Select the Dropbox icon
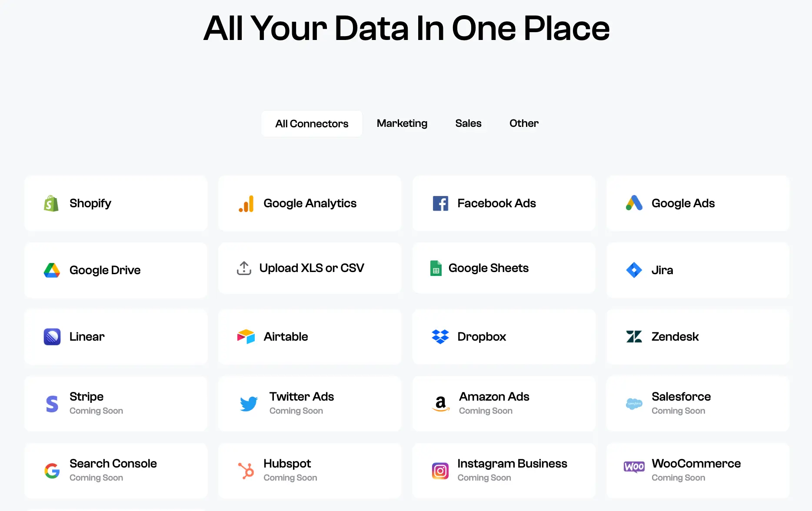The height and width of the screenshot is (511, 812). [x=440, y=336]
